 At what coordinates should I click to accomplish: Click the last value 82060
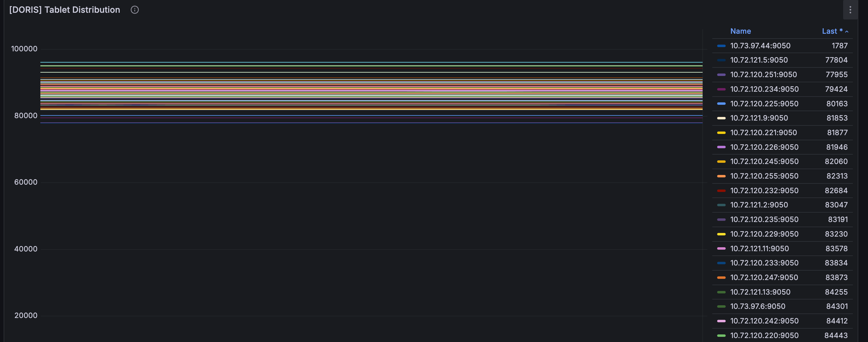pos(836,162)
